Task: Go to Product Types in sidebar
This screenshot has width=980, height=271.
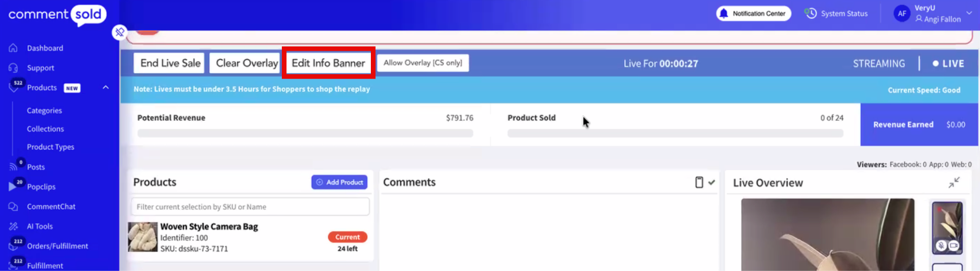Action: click(x=50, y=147)
